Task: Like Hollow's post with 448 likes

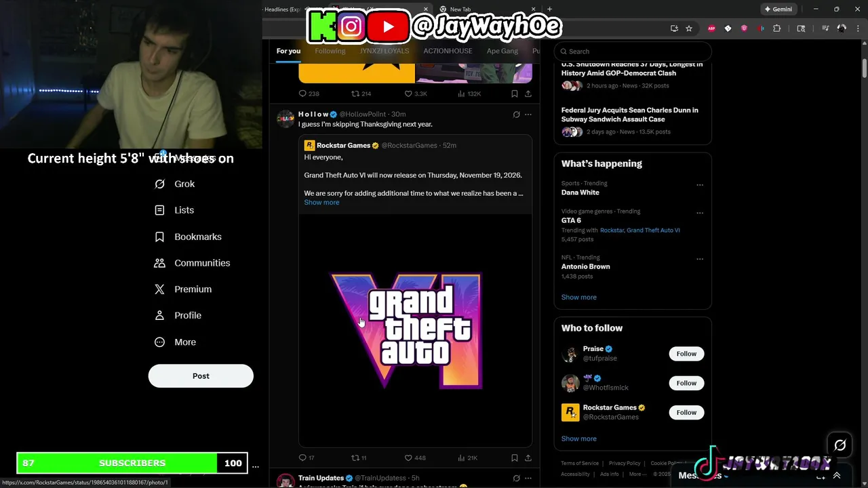Action: coord(415,458)
